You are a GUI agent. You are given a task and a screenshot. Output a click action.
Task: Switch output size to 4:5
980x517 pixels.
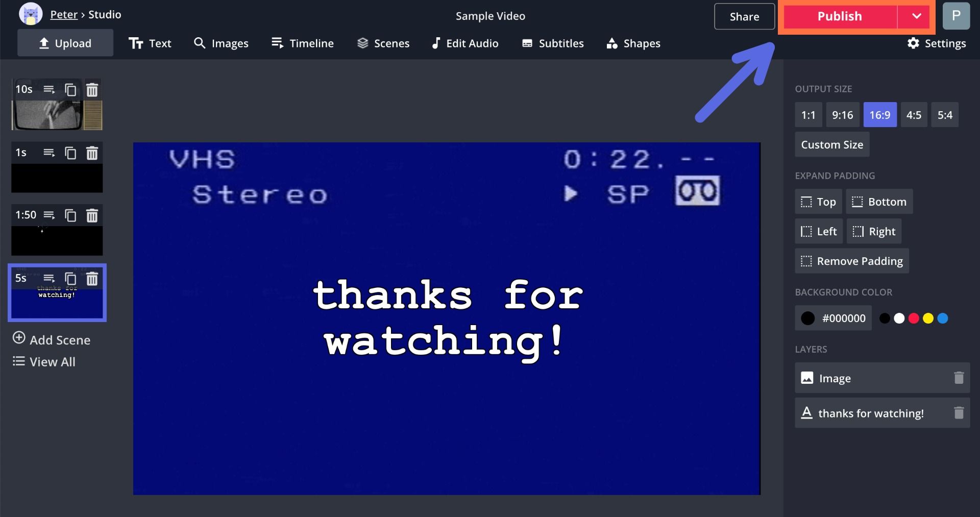click(x=913, y=115)
